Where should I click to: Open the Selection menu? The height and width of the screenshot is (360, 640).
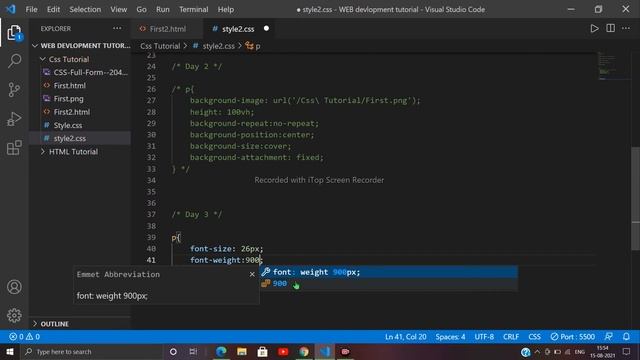[x=85, y=9]
